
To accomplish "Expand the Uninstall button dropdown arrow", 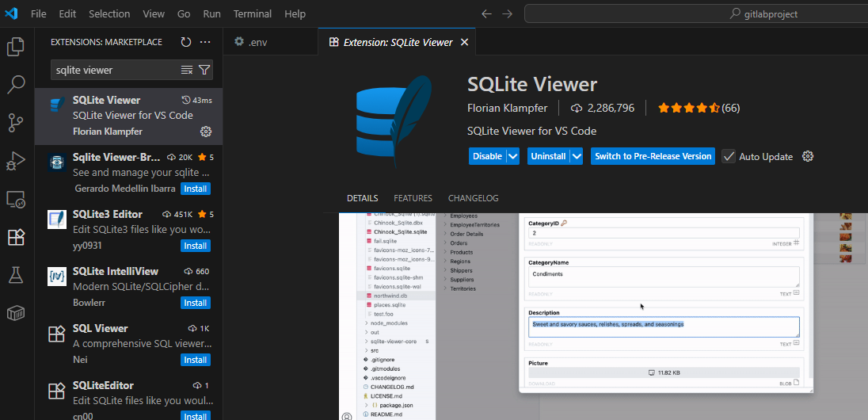I will tap(577, 156).
